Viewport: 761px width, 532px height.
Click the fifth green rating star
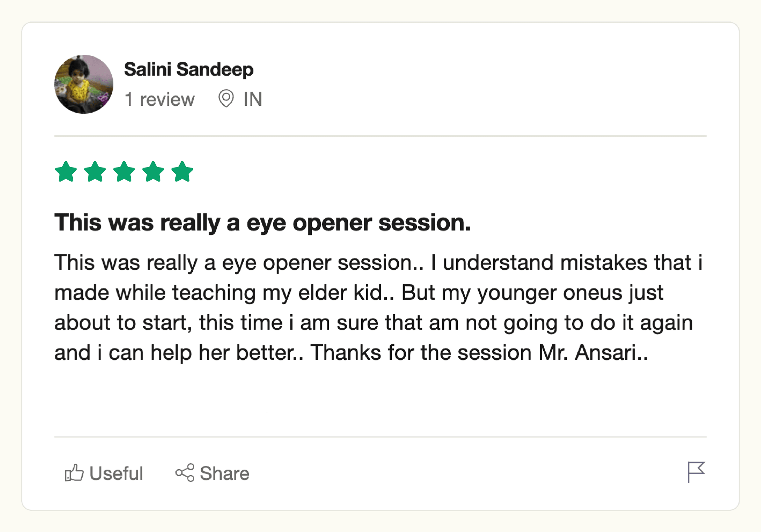(182, 172)
